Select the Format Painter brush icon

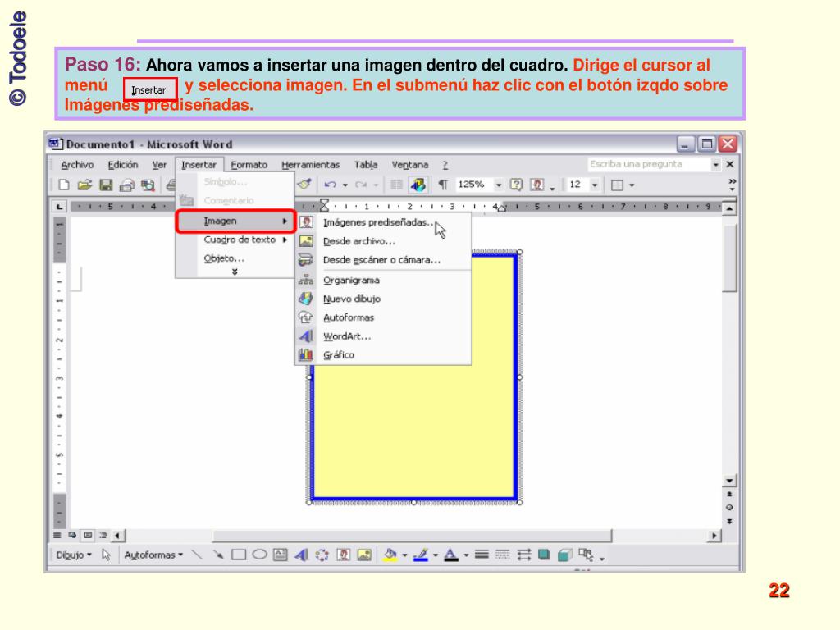tap(304, 185)
